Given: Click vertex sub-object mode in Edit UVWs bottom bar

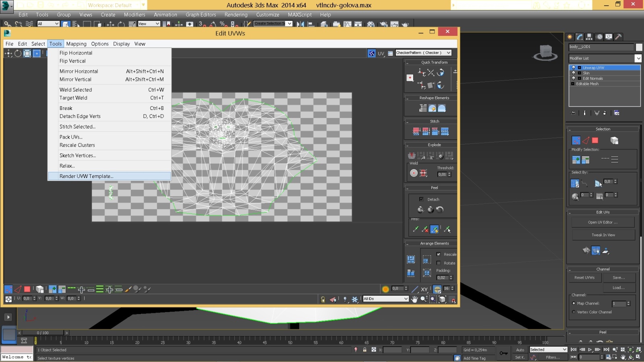Looking at the screenshot, I should pyautogui.click(x=8, y=289).
